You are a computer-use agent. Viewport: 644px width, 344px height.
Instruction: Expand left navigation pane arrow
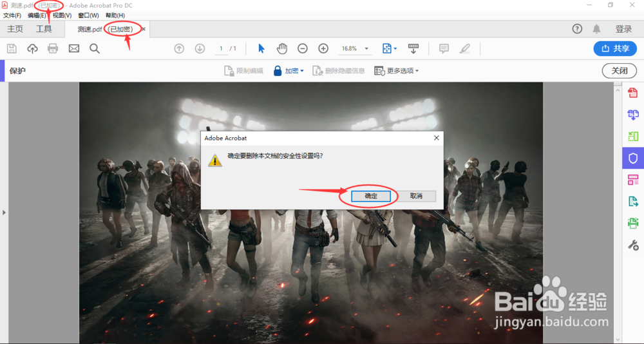coord(4,213)
